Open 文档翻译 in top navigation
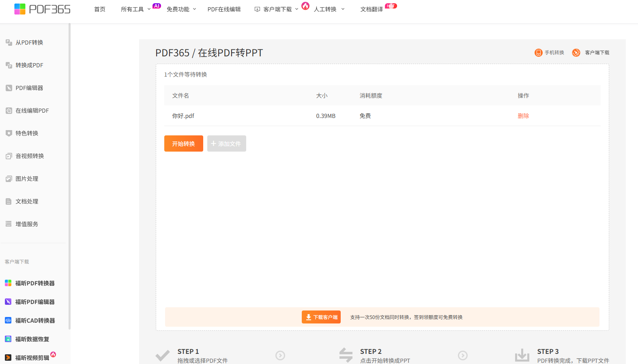 372,9
